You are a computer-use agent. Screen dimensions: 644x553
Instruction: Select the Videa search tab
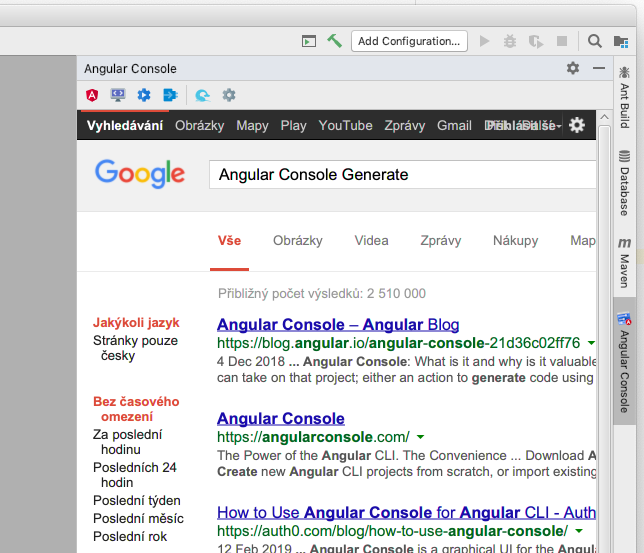pos(371,240)
